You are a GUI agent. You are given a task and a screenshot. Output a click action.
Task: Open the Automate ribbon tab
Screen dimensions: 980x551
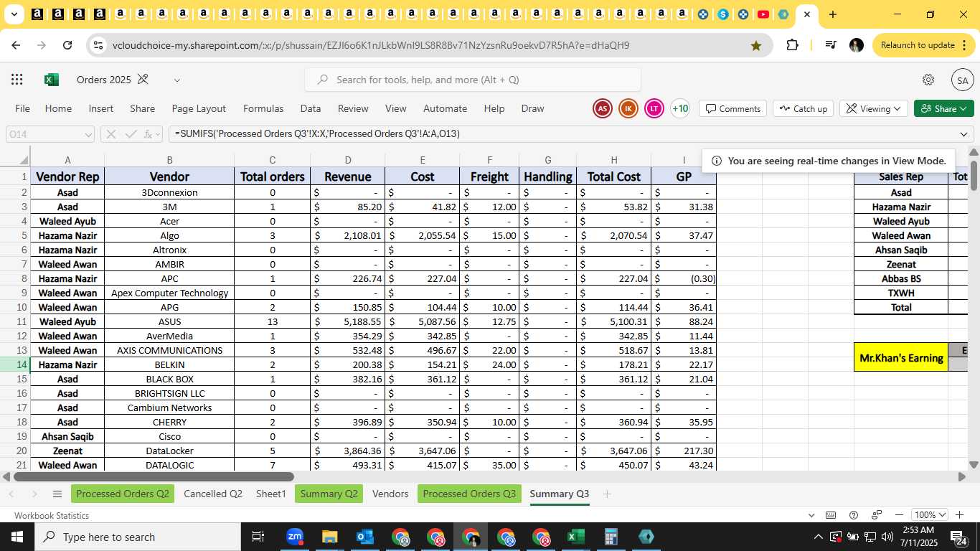(x=445, y=108)
